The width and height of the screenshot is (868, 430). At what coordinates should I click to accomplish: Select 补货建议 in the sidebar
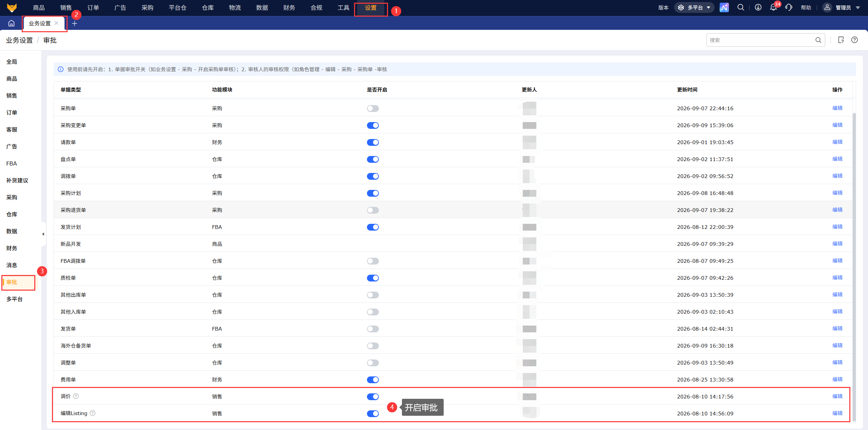coord(17,180)
